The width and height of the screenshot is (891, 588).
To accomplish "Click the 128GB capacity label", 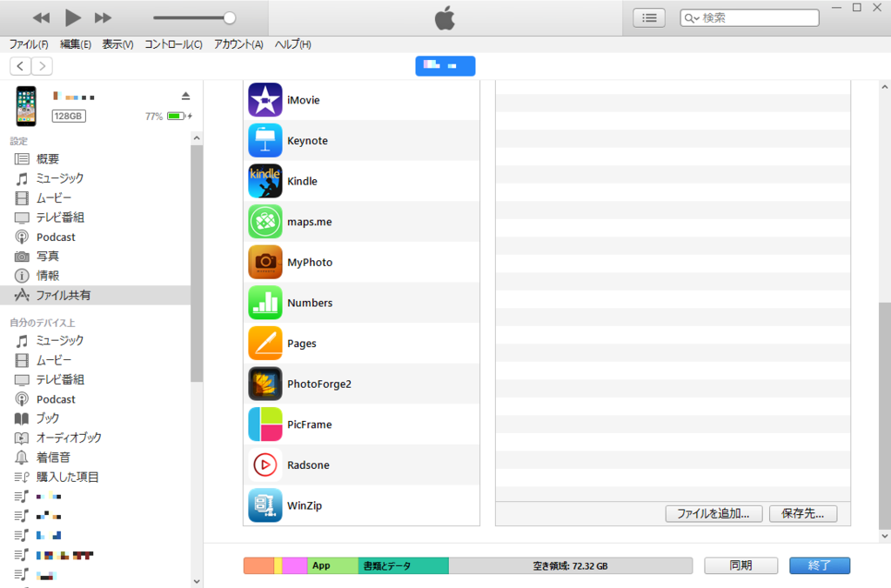I will click(69, 116).
